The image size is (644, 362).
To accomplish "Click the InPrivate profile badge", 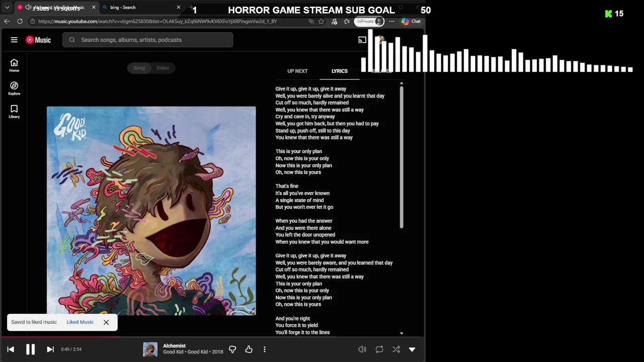I will 369,21.
